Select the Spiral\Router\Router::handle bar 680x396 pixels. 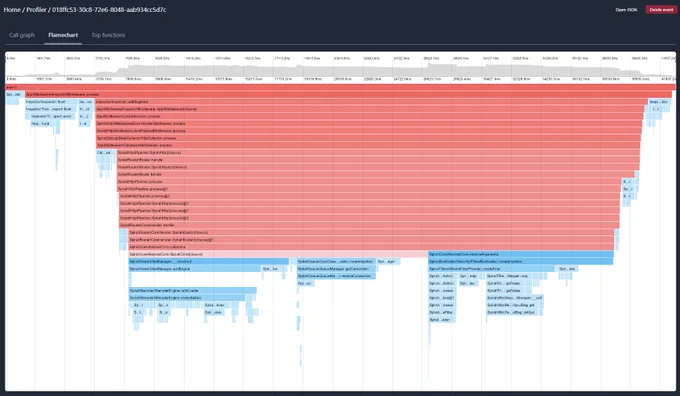[x=379, y=160]
